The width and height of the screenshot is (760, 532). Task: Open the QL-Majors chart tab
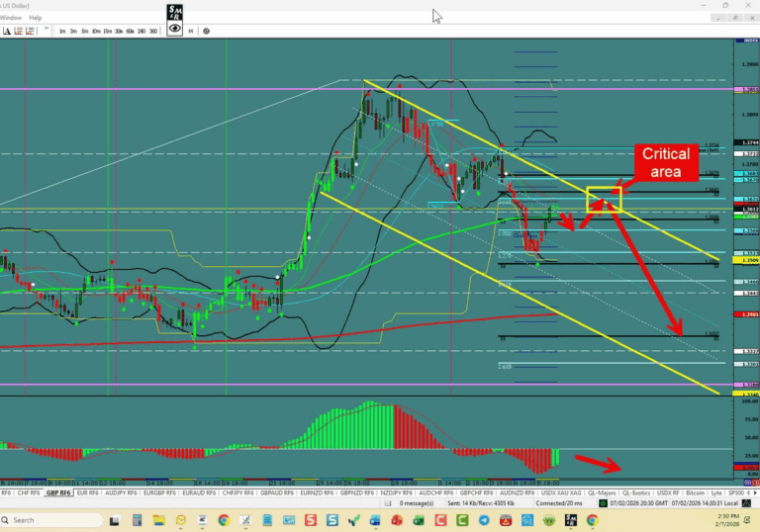602,492
